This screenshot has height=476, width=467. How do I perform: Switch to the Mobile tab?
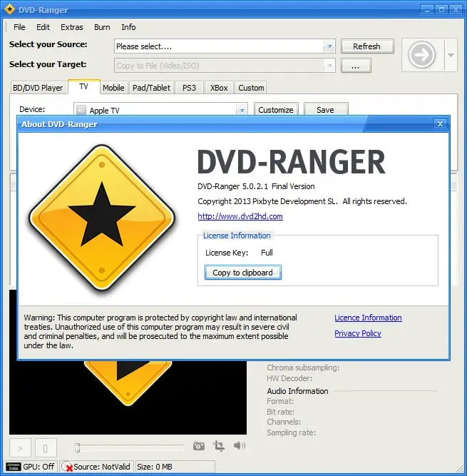click(x=113, y=88)
